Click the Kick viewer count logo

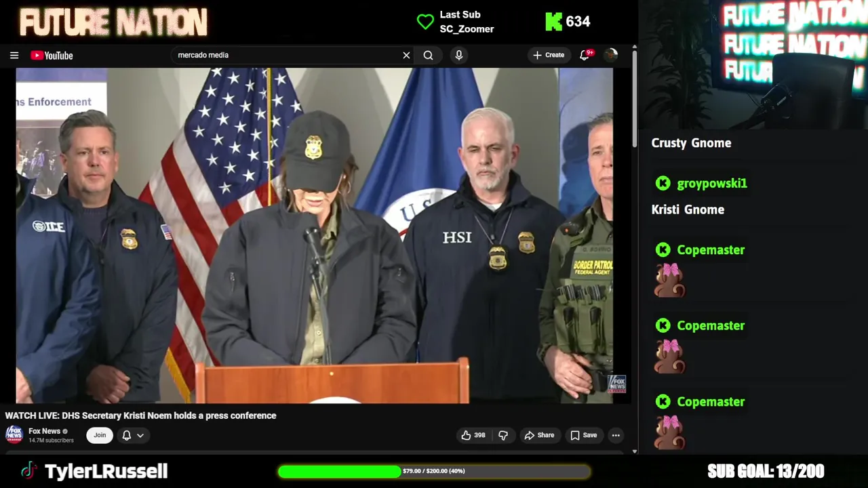(x=553, y=22)
